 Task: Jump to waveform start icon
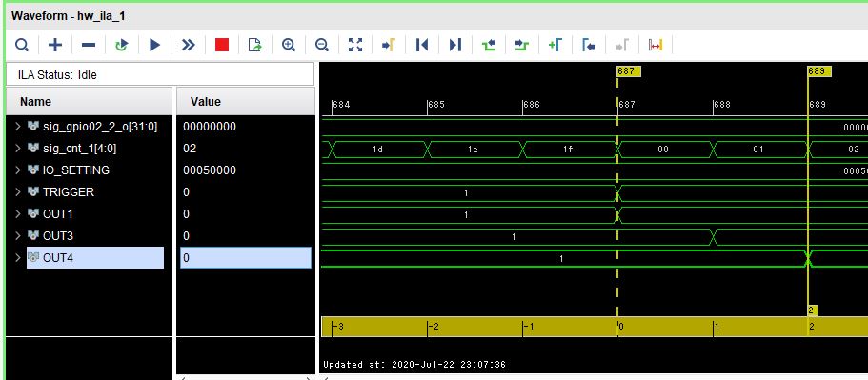click(422, 45)
